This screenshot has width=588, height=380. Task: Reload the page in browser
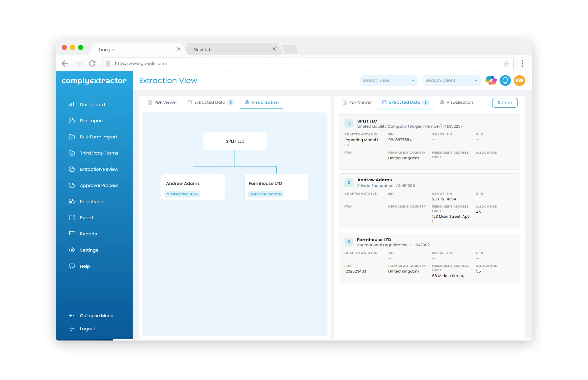click(x=92, y=63)
